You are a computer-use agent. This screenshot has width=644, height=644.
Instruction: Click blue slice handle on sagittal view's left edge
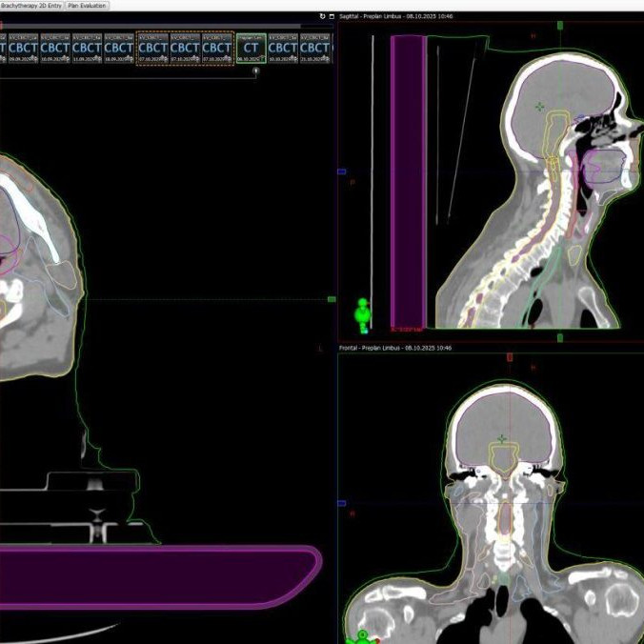pyautogui.click(x=341, y=172)
